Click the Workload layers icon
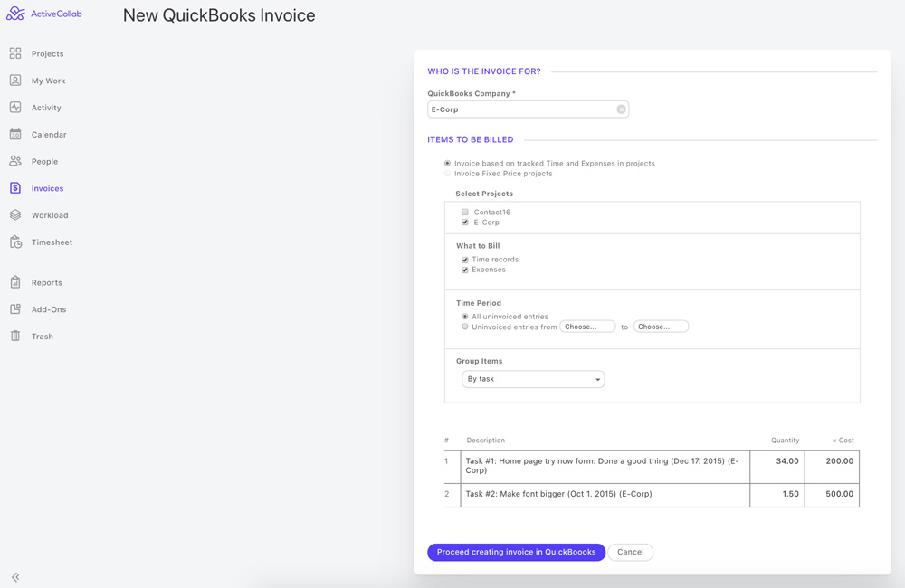The height and width of the screenshot is (588, 905). click(15, 214)
